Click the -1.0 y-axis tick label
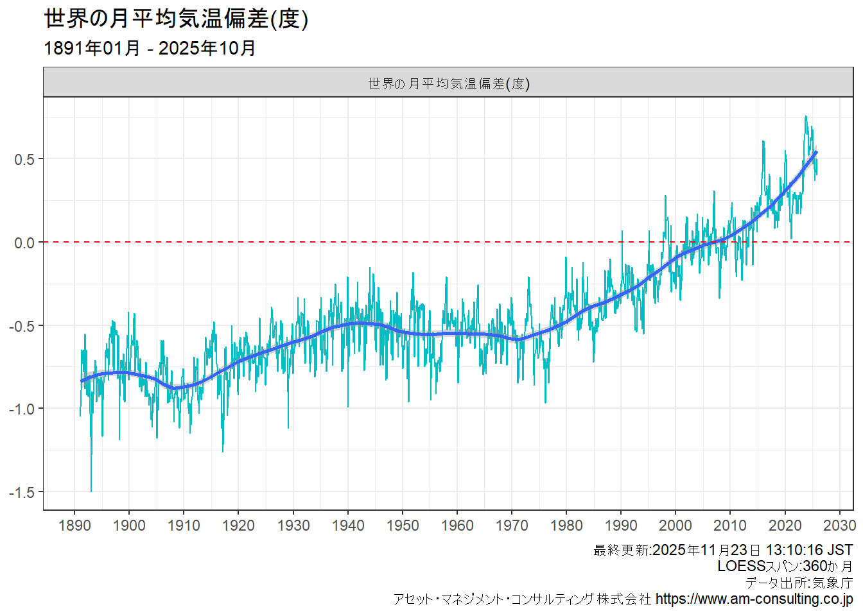The image size is (863, 616). tap(22, 409)
